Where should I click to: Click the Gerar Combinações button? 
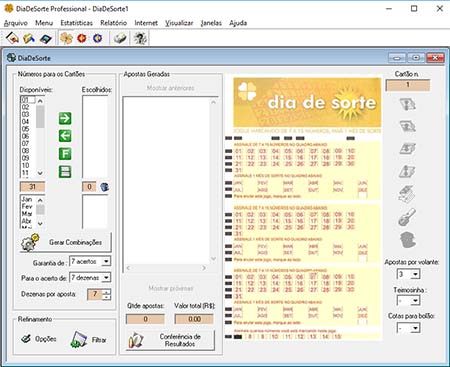[65, 242]
